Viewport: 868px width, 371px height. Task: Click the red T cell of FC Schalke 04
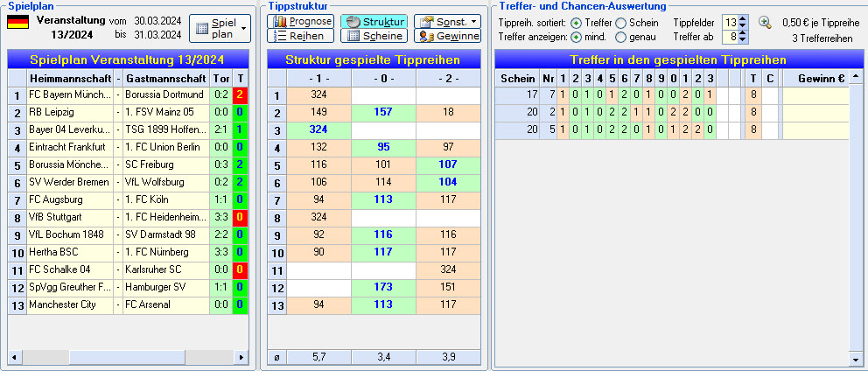point(241,269)
